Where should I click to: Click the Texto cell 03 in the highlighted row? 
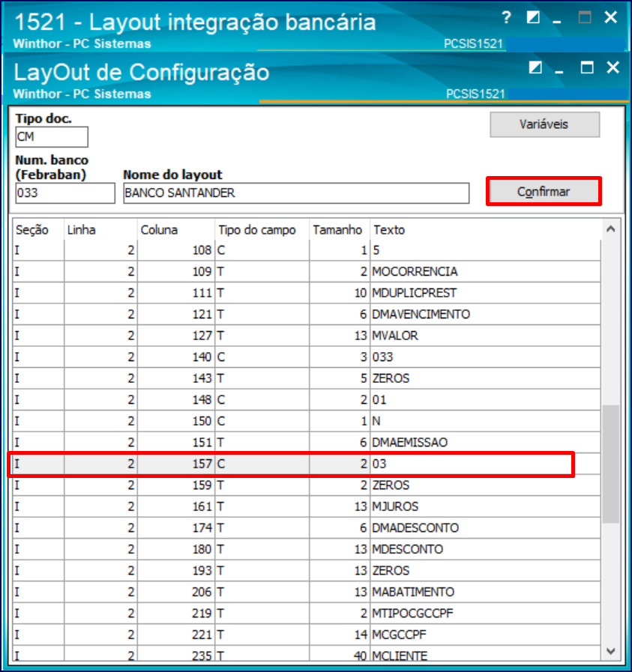coord(485,464)
